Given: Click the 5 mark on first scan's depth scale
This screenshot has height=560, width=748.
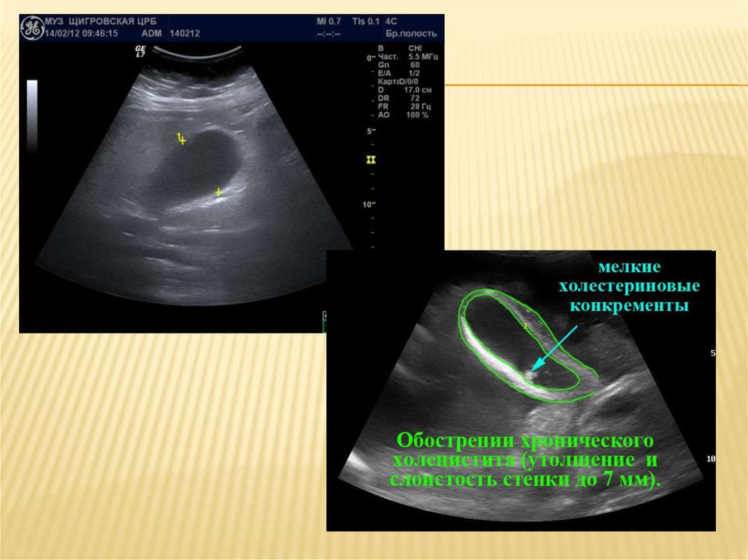Looking at the screenshot, I should tap(370, 131).
